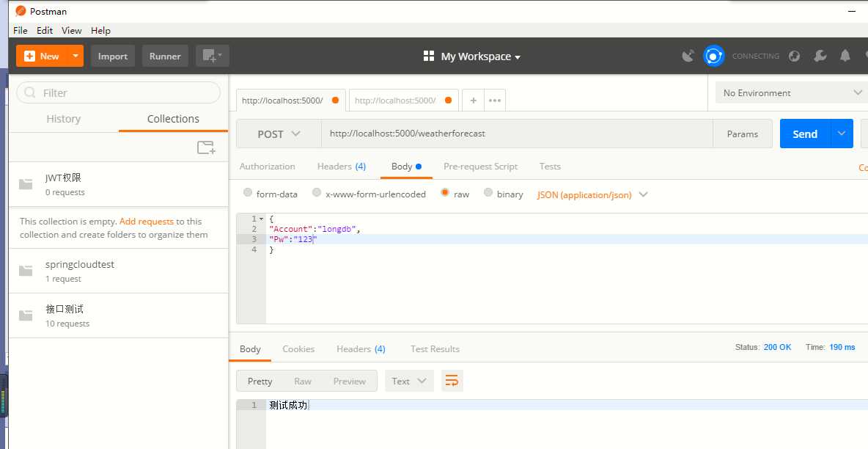Open the Text response format dropdown

point(409,381)
